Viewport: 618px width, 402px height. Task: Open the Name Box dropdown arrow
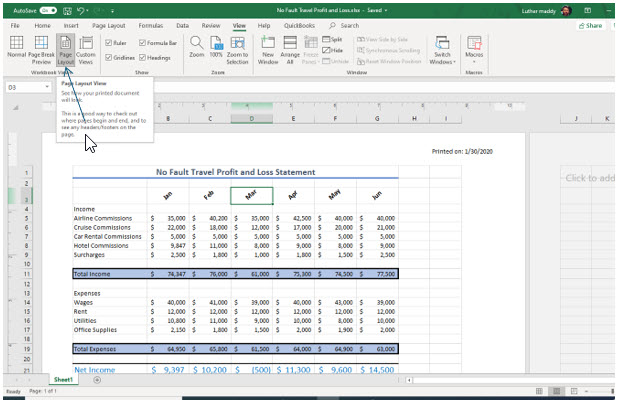click(47, 87)
